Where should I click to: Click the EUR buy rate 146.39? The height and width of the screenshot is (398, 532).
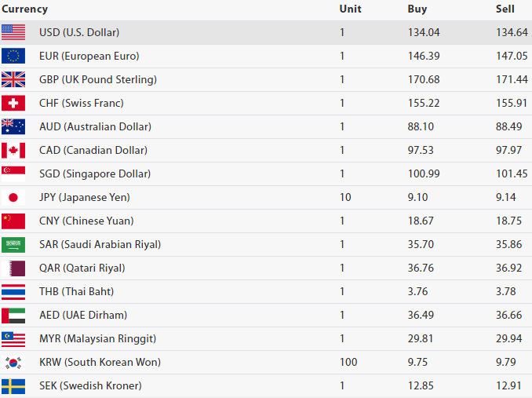tap(423, 56)
